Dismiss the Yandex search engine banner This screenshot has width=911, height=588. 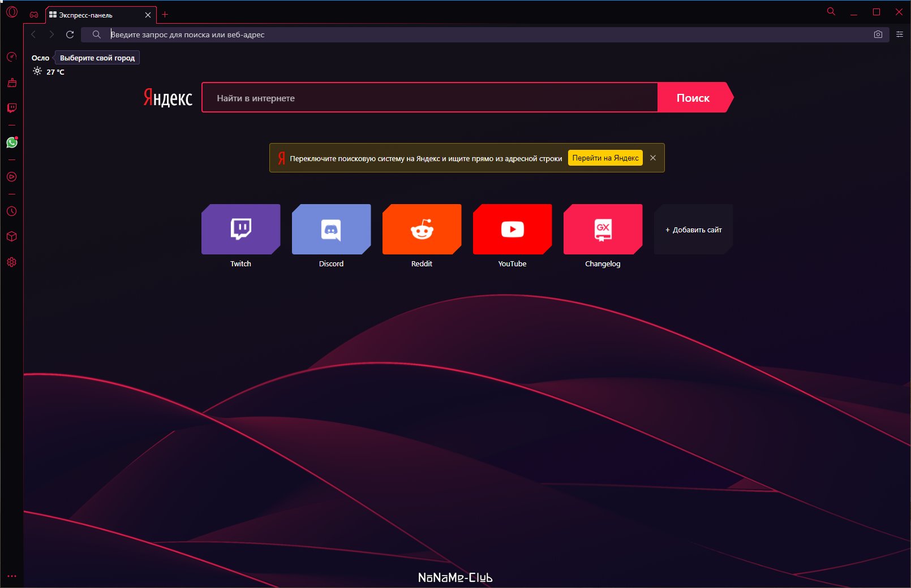tap(653, 158)
